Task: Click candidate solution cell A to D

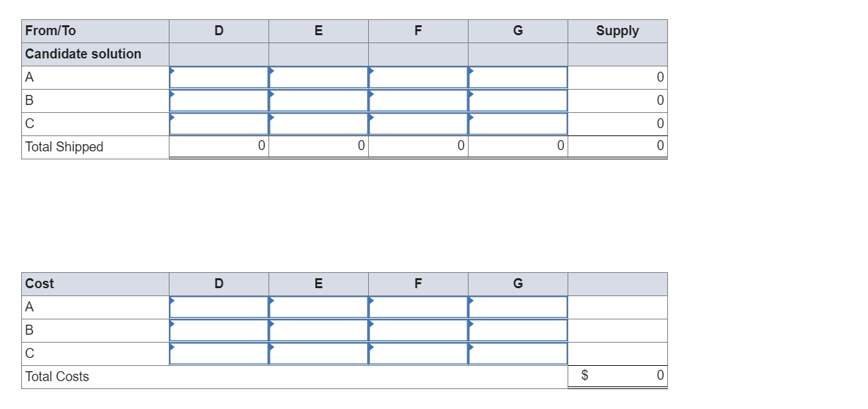Action: [x=219, y=77]
